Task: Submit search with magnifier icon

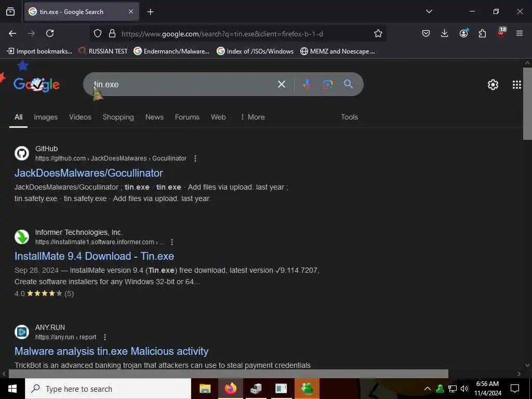Action: click(x=348, y=84)
